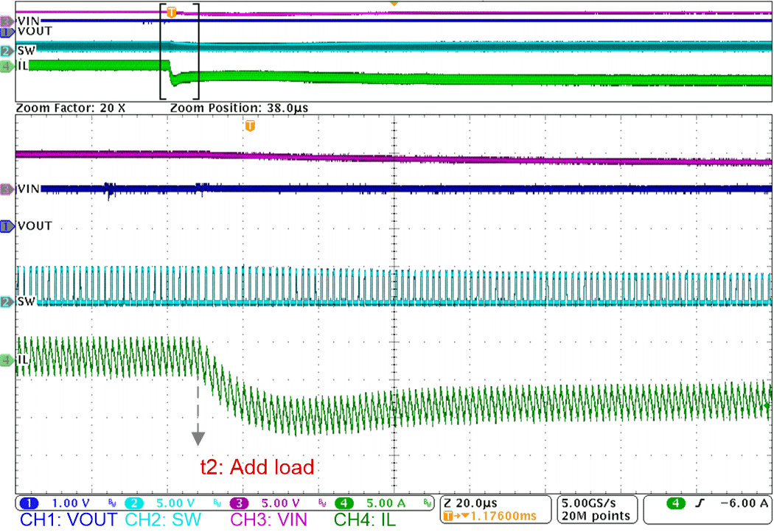
Task: Click the Zoom Factor 20 X label
Action: coord(71,108)
